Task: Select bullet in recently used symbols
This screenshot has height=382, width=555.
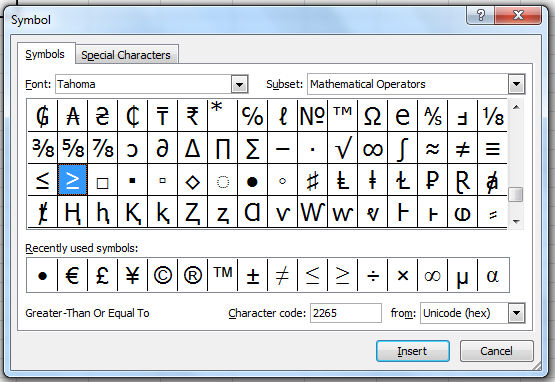Action: coord(42,275)
